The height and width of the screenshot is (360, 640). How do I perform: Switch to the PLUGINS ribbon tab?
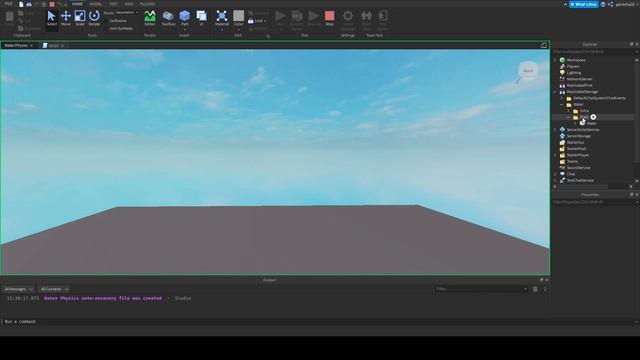tap(147, 4)
